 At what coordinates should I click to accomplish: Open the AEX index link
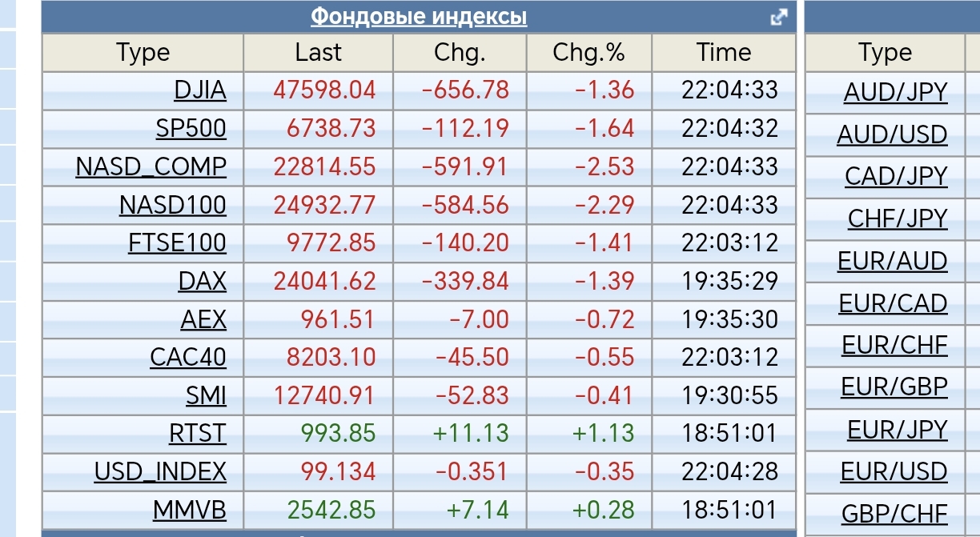[203, 320]
